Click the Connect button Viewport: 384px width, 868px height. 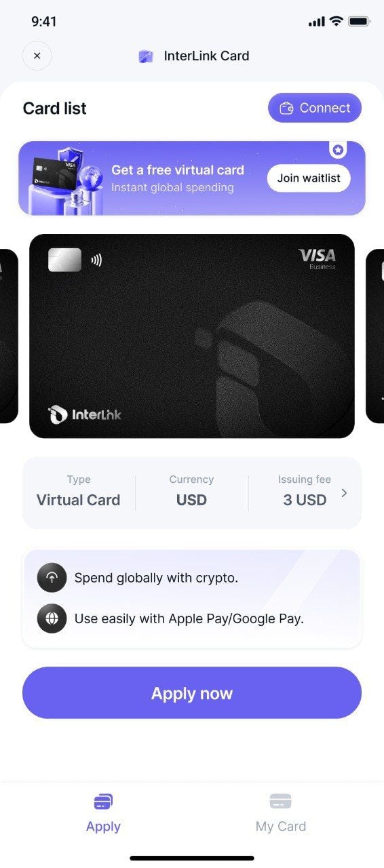(x=315, y=108)
